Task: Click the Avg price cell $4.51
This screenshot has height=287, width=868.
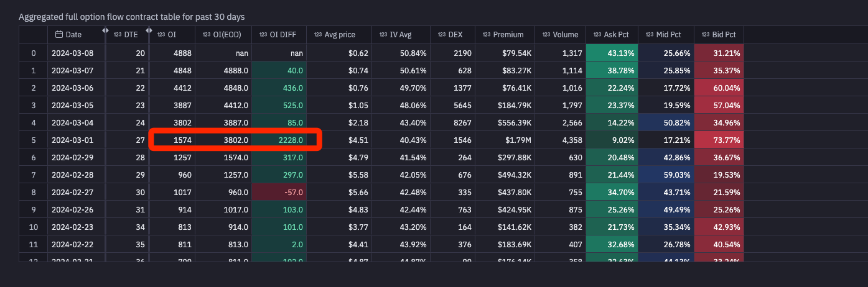Action: pos(340,140)
